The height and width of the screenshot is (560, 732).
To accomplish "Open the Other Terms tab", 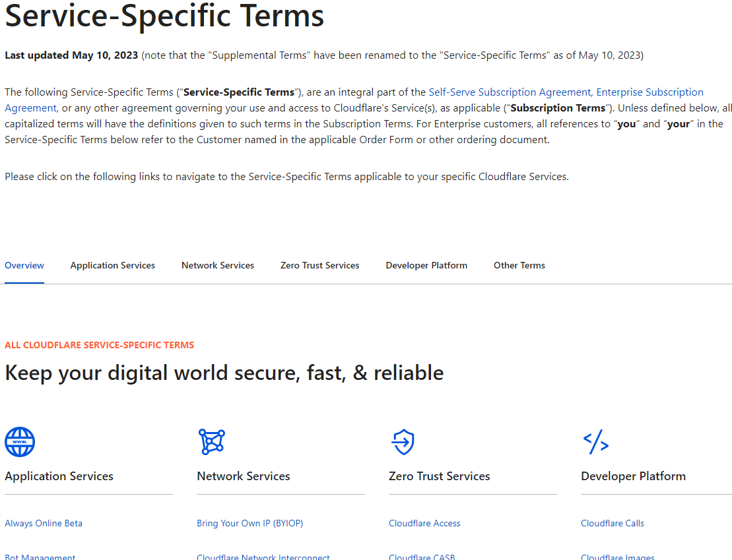I will (x=519, y=266).
